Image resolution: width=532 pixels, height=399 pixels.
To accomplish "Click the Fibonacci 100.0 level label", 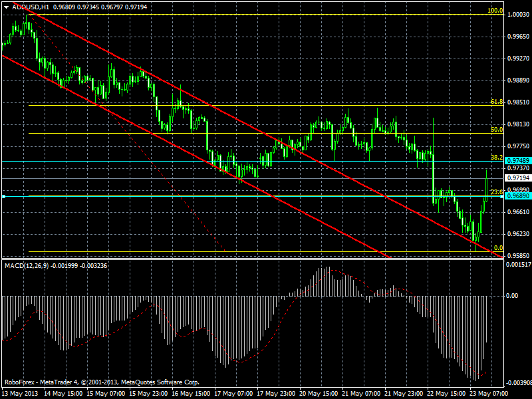I will tap(495, 11).
